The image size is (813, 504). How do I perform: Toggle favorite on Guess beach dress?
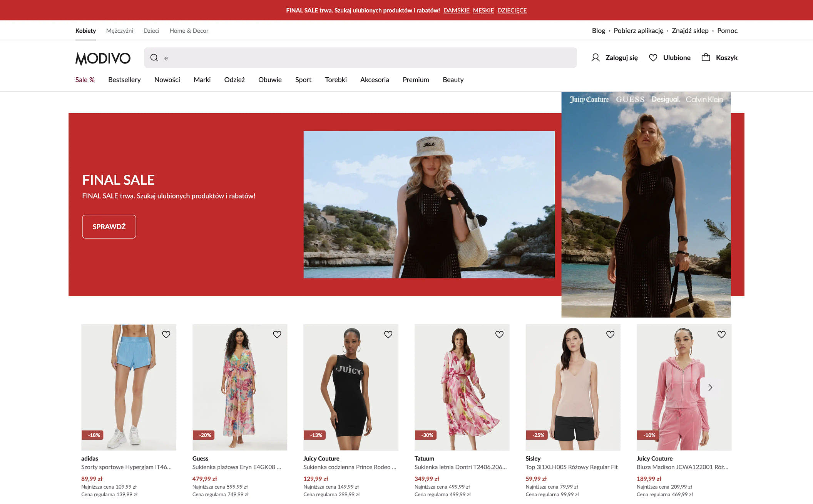tap(277, 334)
